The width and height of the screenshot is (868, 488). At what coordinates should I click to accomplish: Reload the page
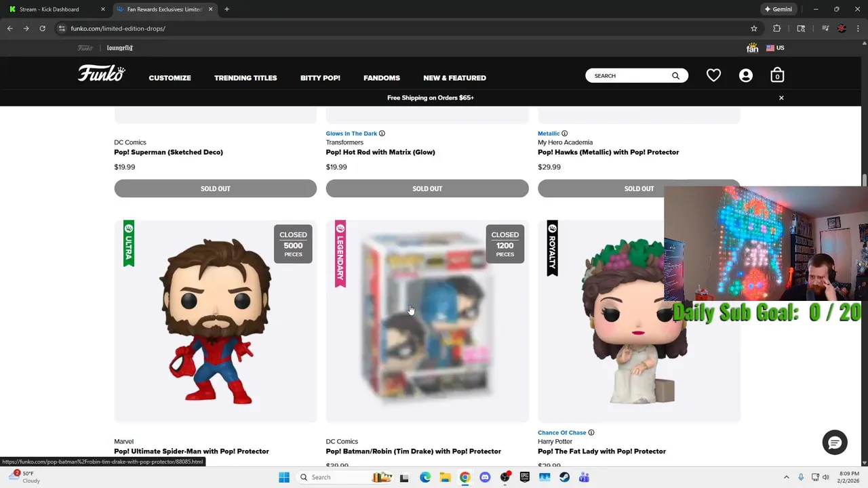(x=42, y=28)
